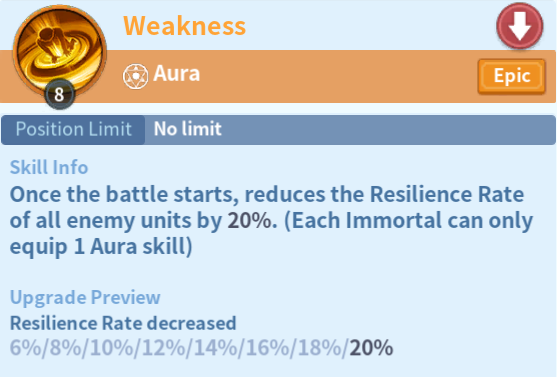Click the No limit value
This screenshot has width=557, height=377.
tap(188, 129)
